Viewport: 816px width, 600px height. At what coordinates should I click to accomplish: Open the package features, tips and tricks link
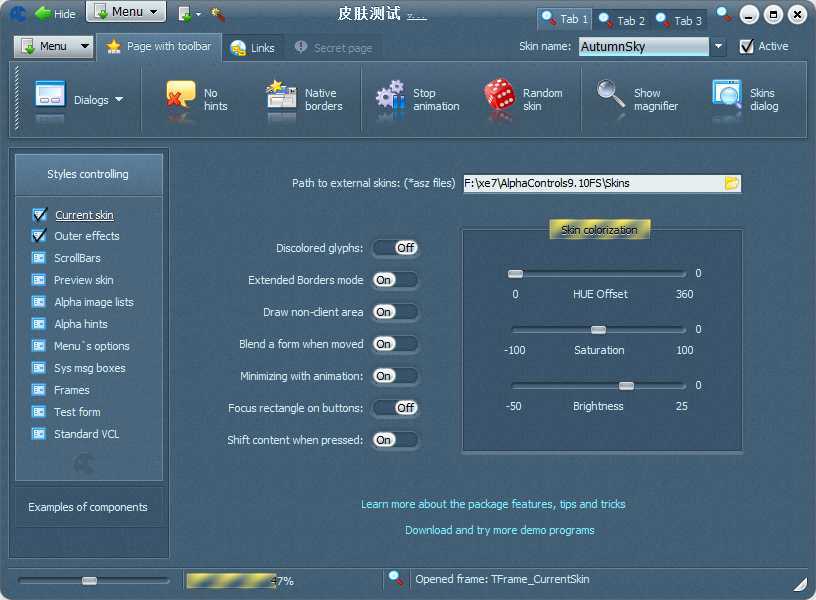(493, 504)
